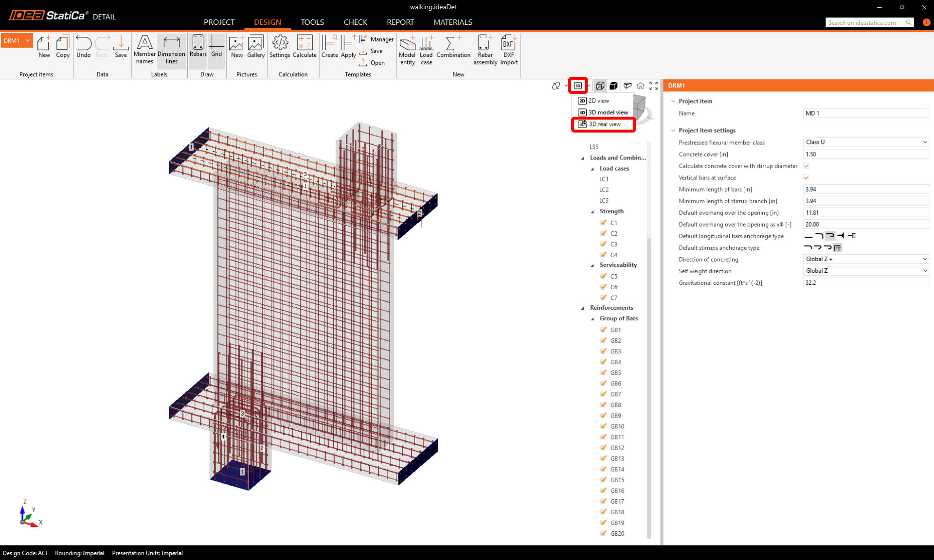The width and height of the screenshot is (934, 560).
Task: Toggle the Grid display icon
Action: (216, 46)
